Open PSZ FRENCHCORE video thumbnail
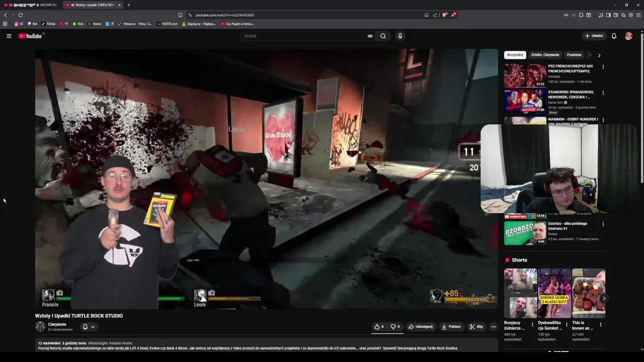This screenshot has width=644, height=362. pyautogui.click(x=525, y=75)
